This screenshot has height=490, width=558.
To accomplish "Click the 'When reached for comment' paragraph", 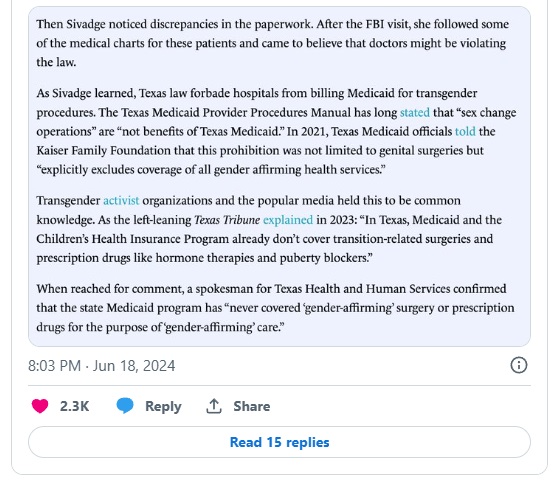I will click(275, 307).
